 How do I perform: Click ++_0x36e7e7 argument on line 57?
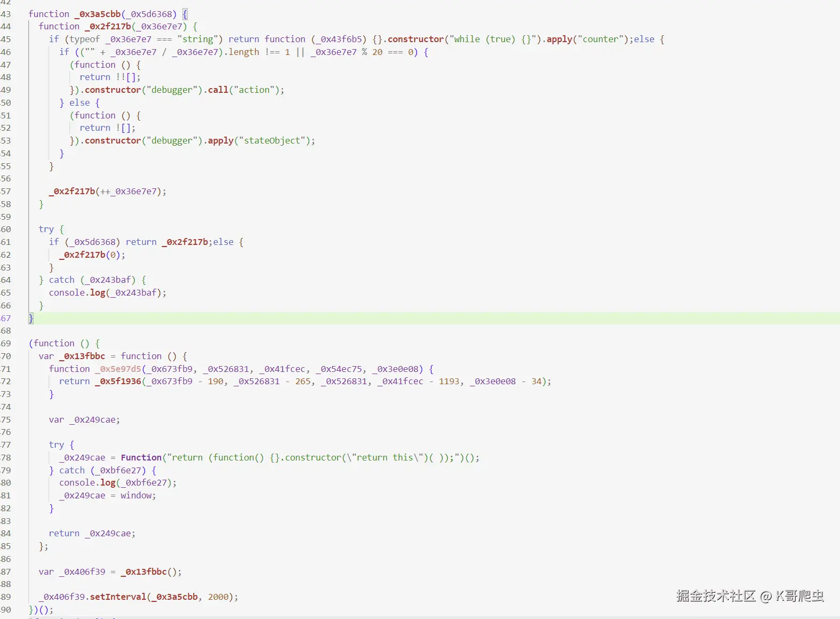[129, 191]
